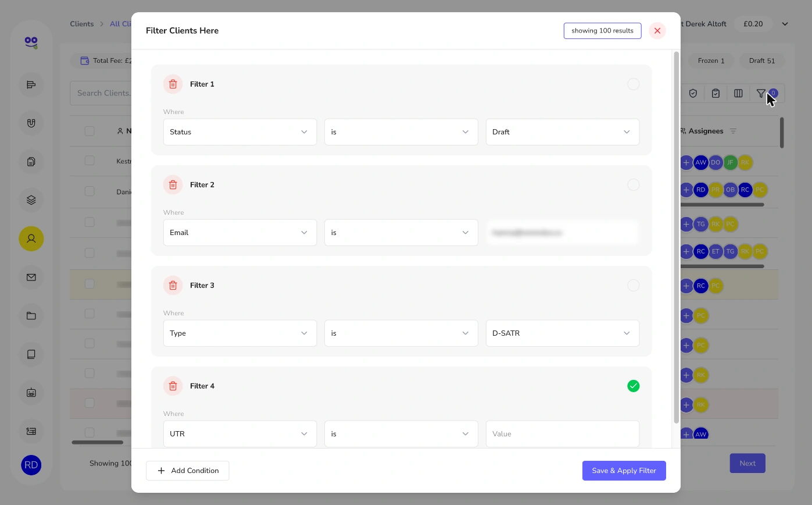Open the columns layout icon in background toolbar
This screenshot has width=812, height=505.
tap(738, 93)
